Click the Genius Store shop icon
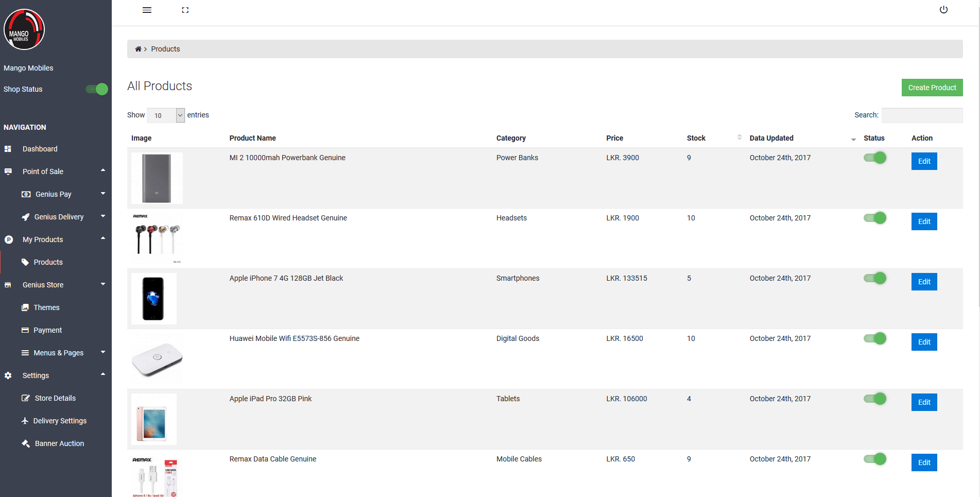 click(x=8, y=285)
